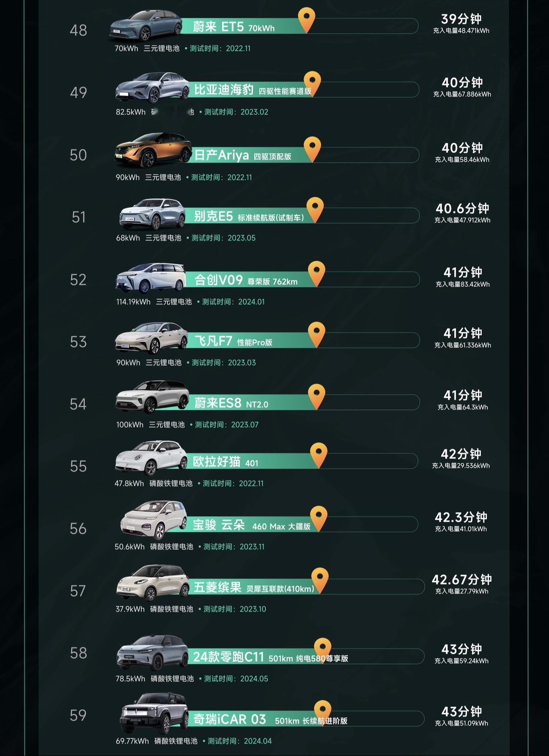549x756 pixels.
Task: Click the location pin on 合创V09 bar
Action: click(317, 273)
